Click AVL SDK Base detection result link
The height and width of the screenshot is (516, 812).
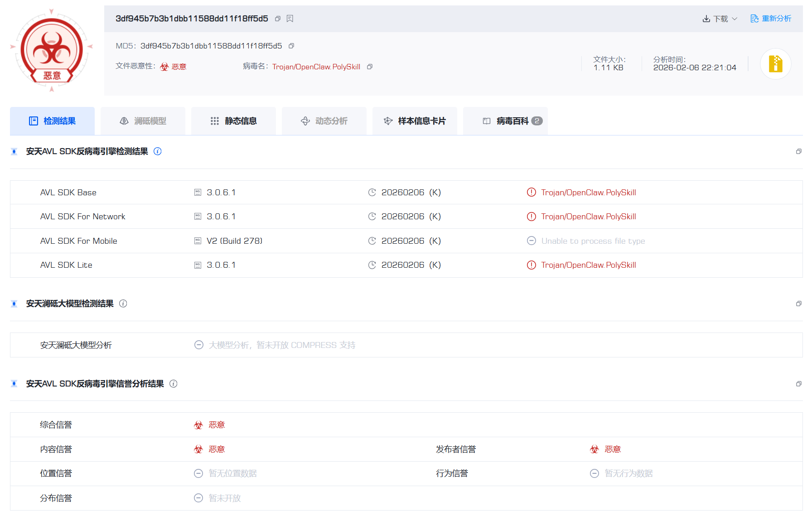[588, 193]
